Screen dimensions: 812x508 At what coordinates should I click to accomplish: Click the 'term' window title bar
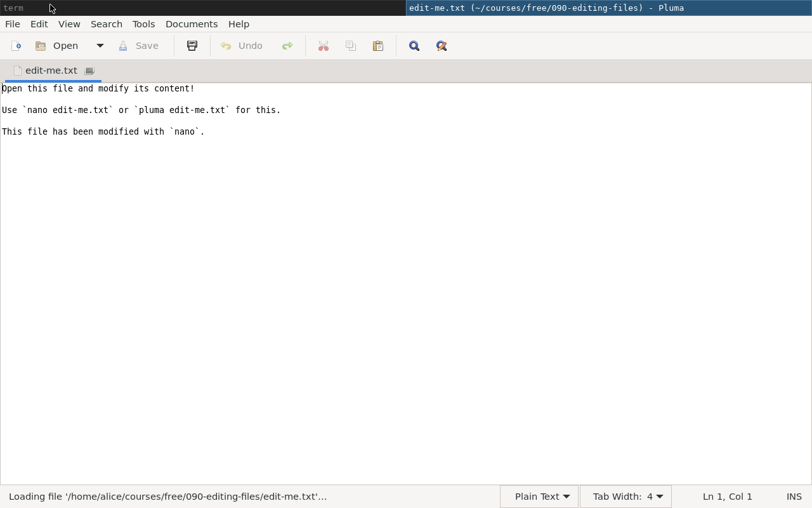coord(203,8)
